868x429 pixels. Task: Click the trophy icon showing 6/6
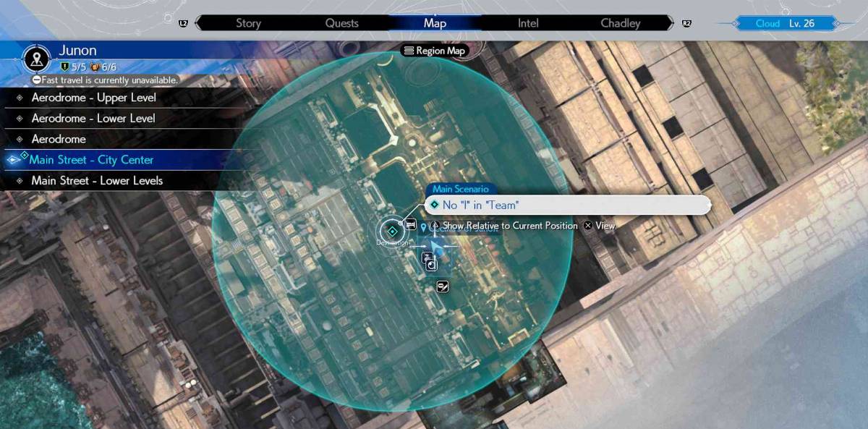pos(94,67)
